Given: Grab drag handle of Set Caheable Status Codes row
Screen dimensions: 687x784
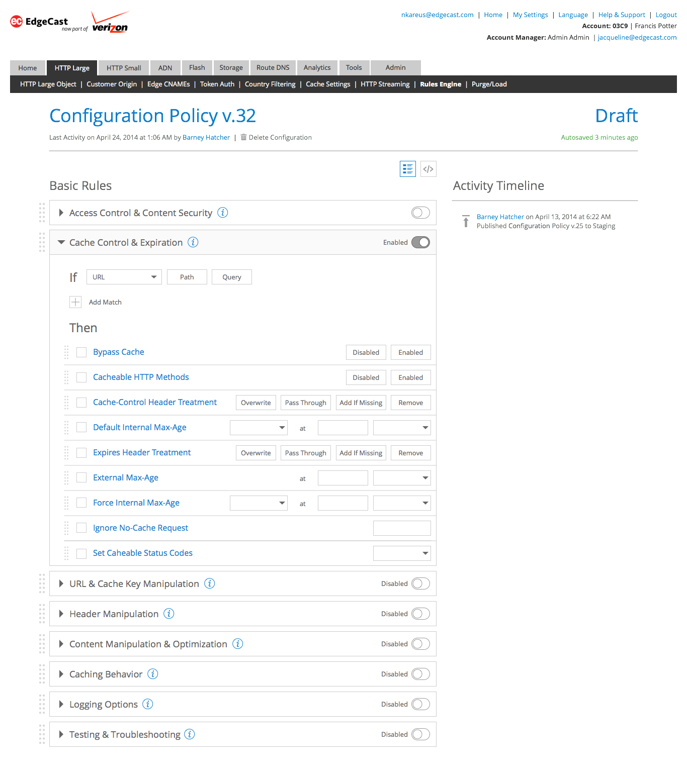Looking at the screenshot, I should pyautogui.click(x=66, y=553).
